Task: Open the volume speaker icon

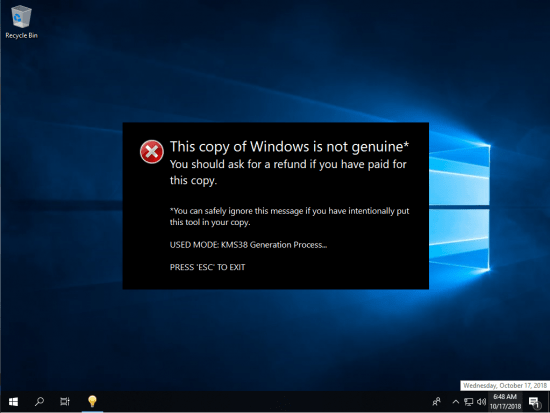Action: click(481, 402)
